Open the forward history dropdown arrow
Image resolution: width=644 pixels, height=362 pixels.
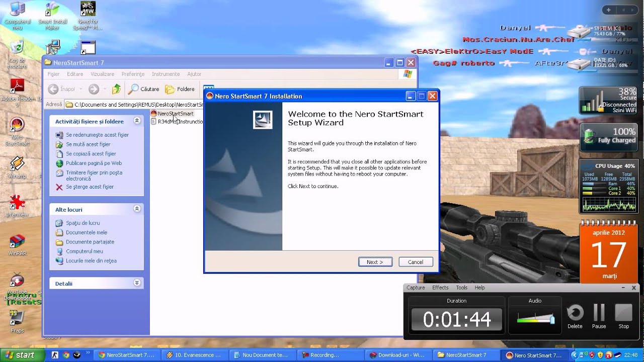tap(104, 89)
